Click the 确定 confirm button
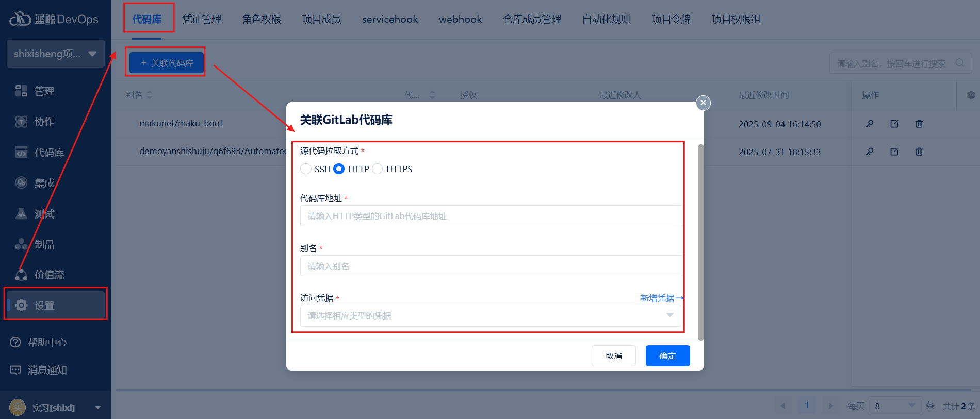This screenshot has width=980, height=419. pyautogui.click(x=667, y=356)
